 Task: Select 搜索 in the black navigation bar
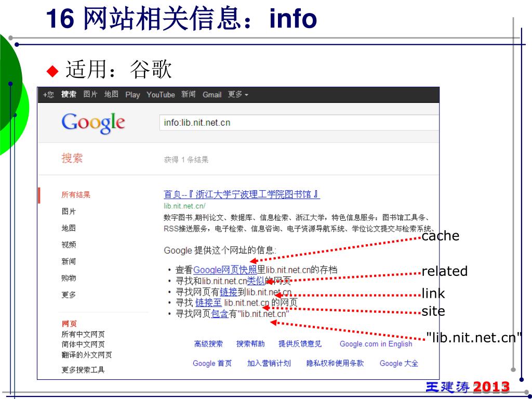(69, 95)
